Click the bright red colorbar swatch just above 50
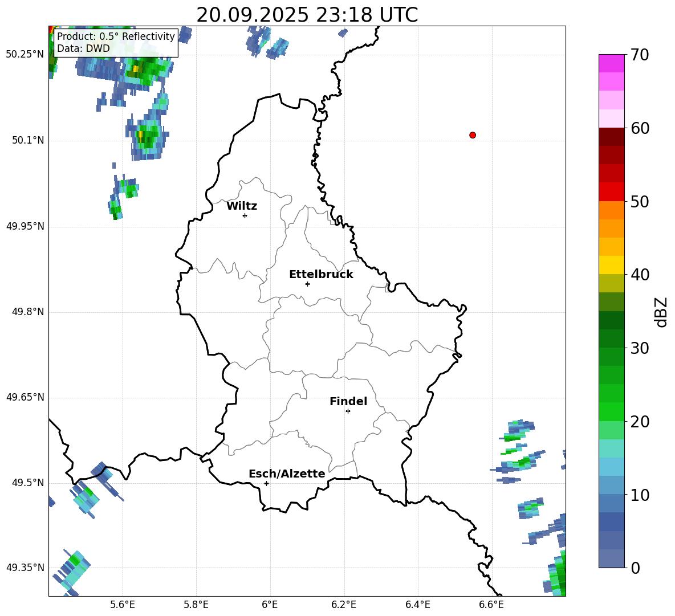This screenshot has width=675, height=616. click(611, 191)
